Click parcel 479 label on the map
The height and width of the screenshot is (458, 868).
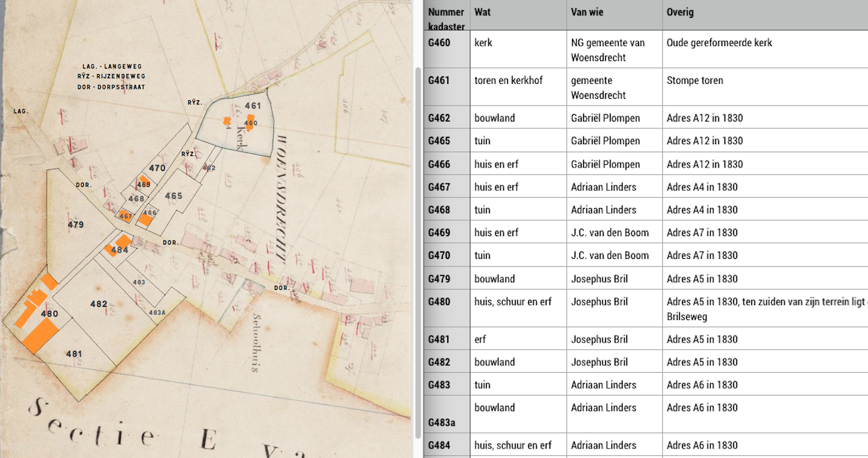[76, 225]
